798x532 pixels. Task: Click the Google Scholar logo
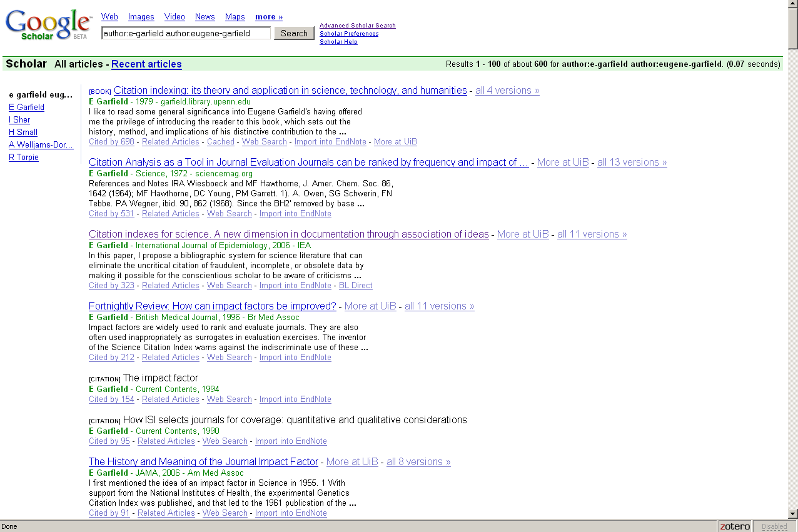pos(49,26)
